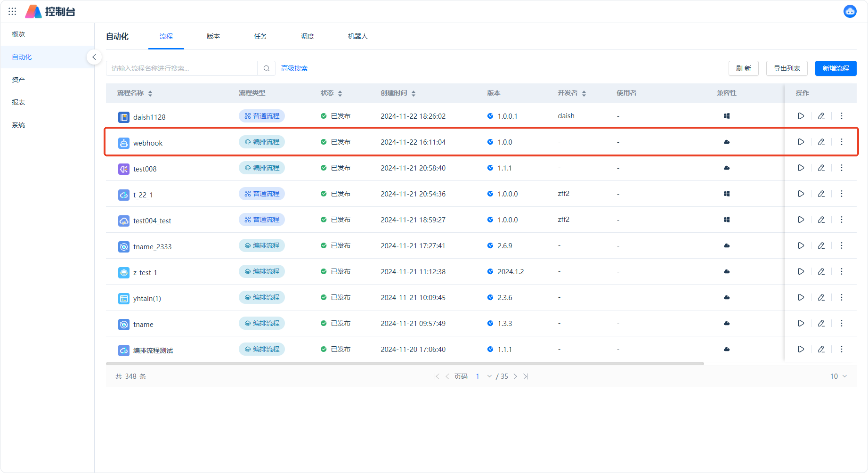Open 系统 in the sidebar
The height and width of the screenshot is (473, 868).
[47, 125]
